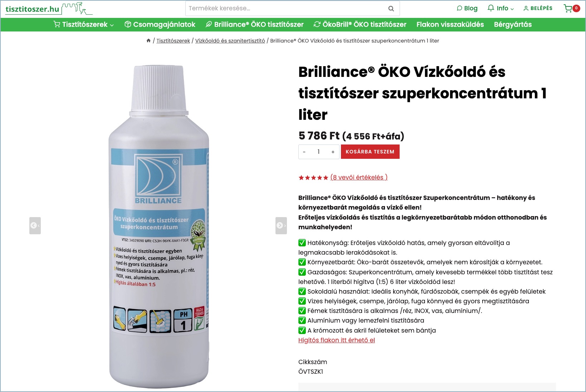The height and width of the screenshot is (392, 586).
Task: Expand the Tisztítószerek dropdown menu
Action: tap(83, 24)
